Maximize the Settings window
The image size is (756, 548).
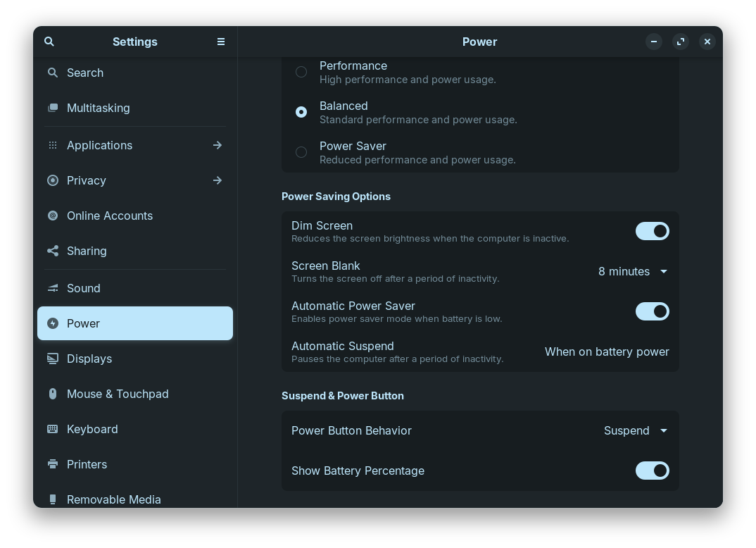point(680,42)
